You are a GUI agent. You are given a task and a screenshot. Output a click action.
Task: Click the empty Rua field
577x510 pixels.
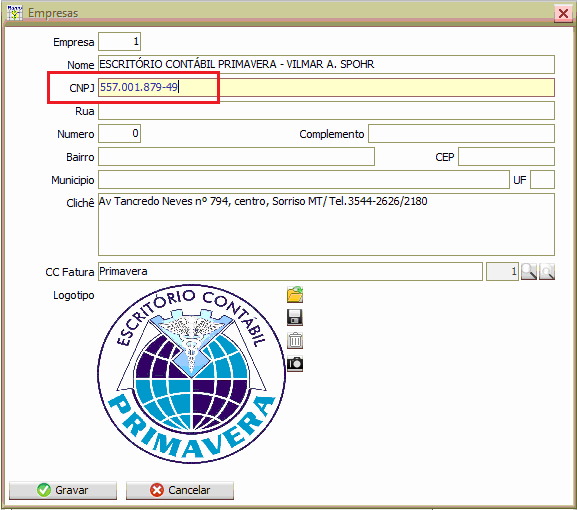tap(326, 110)
